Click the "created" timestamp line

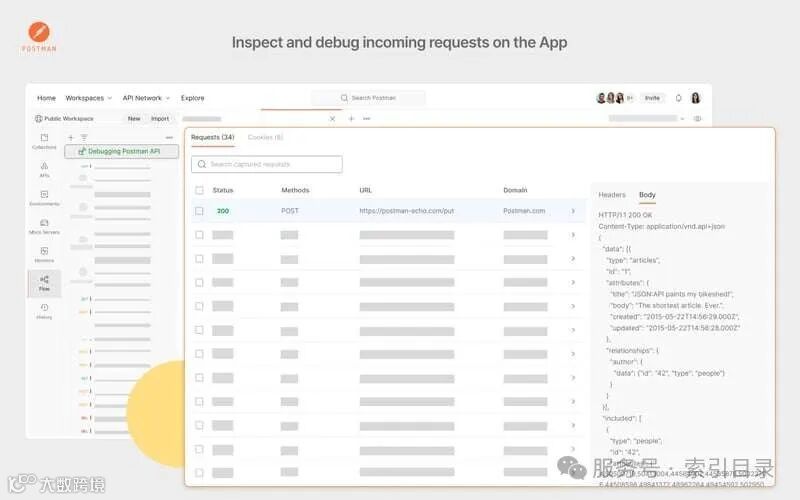(674, 316)
